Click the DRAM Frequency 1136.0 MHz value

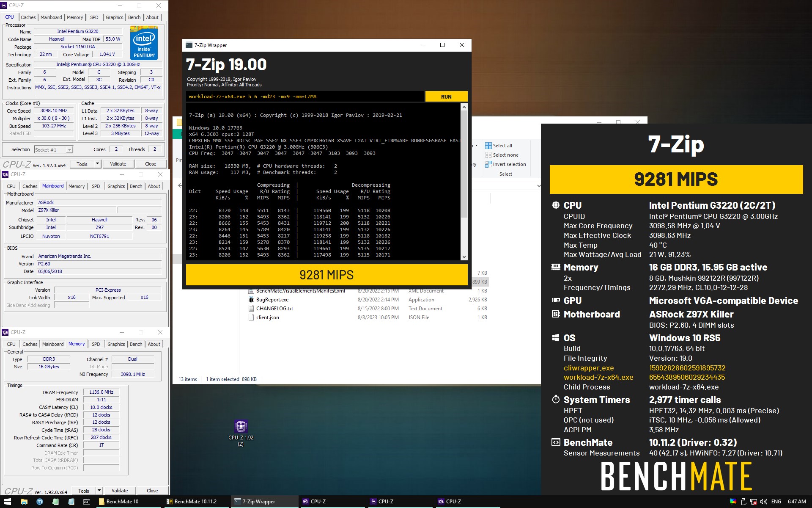point(101,392)
